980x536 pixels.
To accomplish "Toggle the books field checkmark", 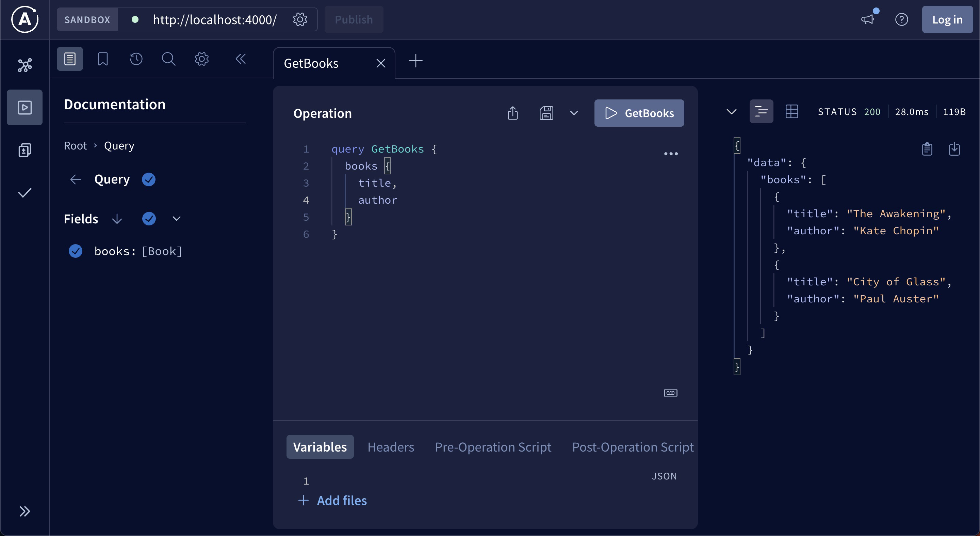I will [x=75, y=251].
